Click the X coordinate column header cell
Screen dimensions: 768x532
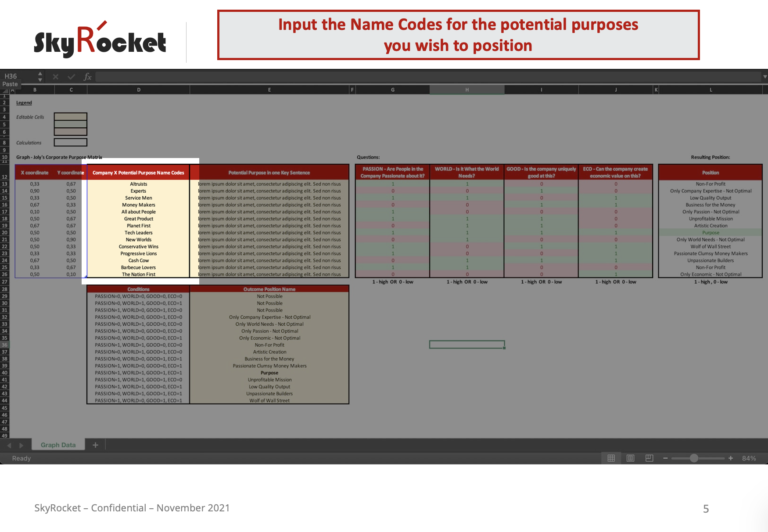point(35,173)
